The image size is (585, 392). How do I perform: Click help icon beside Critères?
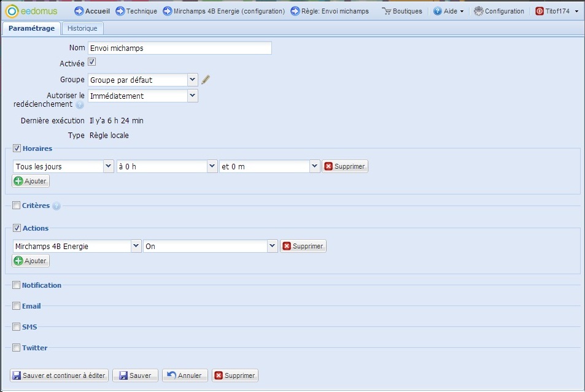click(x=56, y=206)
